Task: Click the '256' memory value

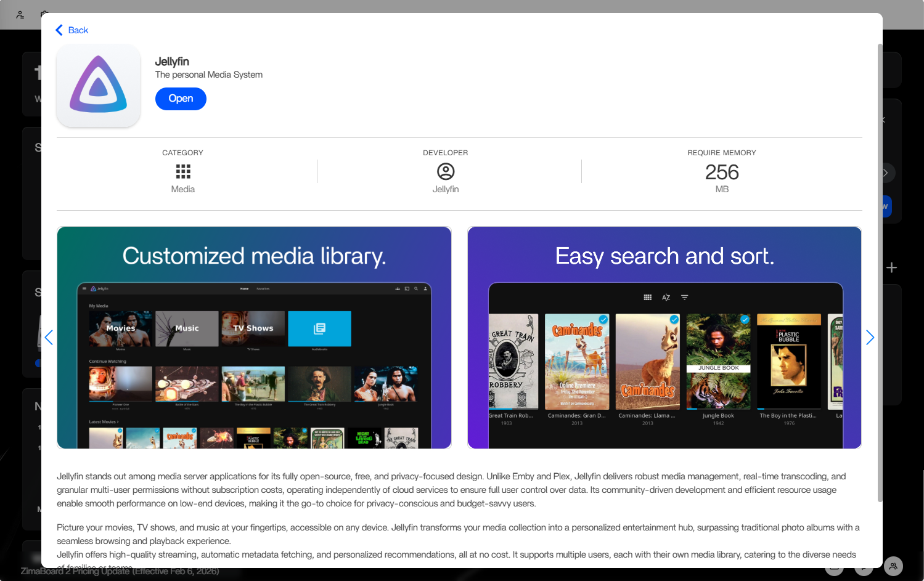Action: [722, 172]
